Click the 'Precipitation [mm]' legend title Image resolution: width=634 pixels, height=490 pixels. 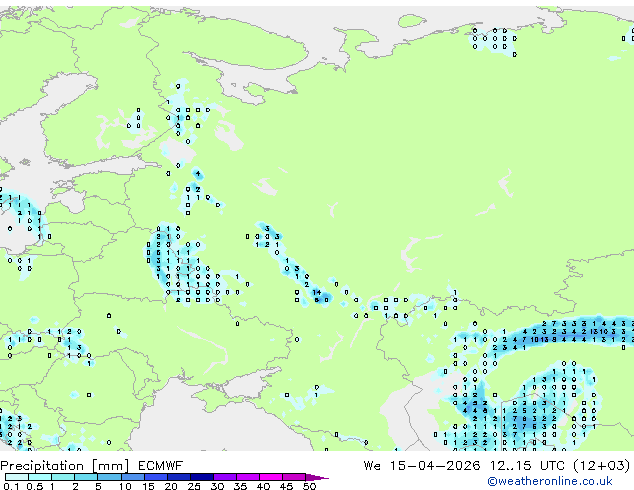click(x=65, y=466)
